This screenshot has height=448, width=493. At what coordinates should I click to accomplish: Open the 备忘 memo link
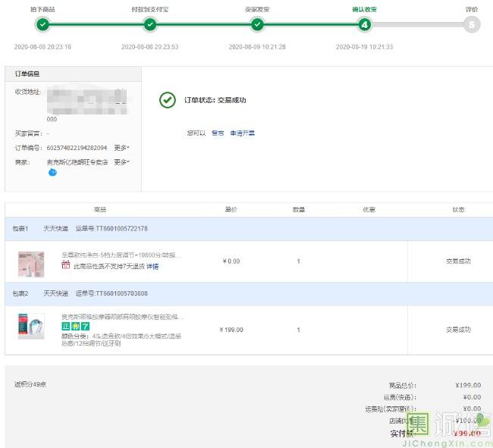(218, 133)
